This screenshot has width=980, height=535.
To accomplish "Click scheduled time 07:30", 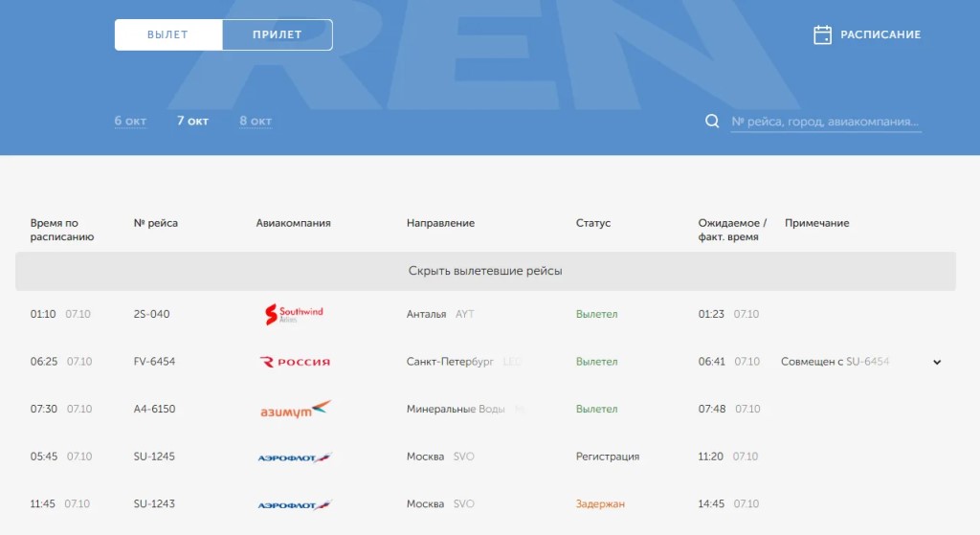I will 44,409.
